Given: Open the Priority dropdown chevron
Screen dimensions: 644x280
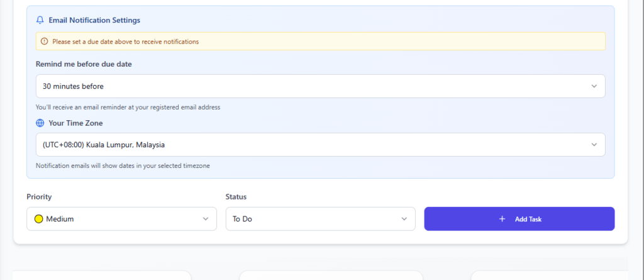Looking at the screenshot, I should 206,219.
